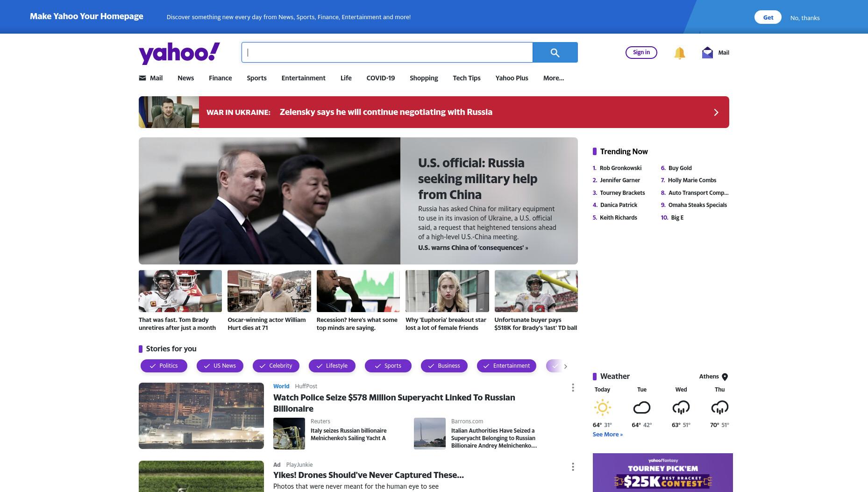The height and width of the screenshot is (492, 868).
Task: Click the cloudy icon for Tue
Action: click(x=641, y=407)
